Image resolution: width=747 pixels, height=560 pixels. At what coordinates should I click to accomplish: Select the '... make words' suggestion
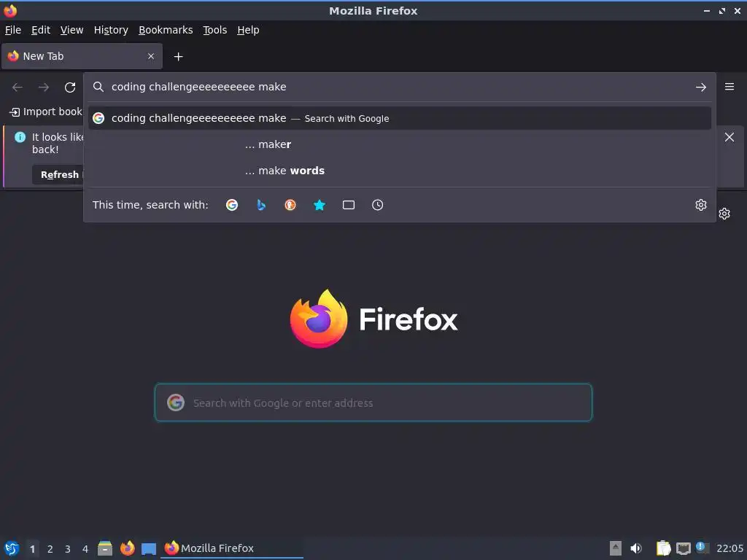click(x=399, y=171)
